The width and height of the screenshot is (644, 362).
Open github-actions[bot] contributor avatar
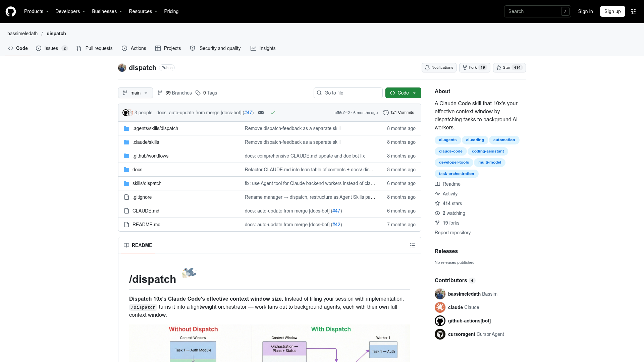pyautogui.click(x=440, y=321)
